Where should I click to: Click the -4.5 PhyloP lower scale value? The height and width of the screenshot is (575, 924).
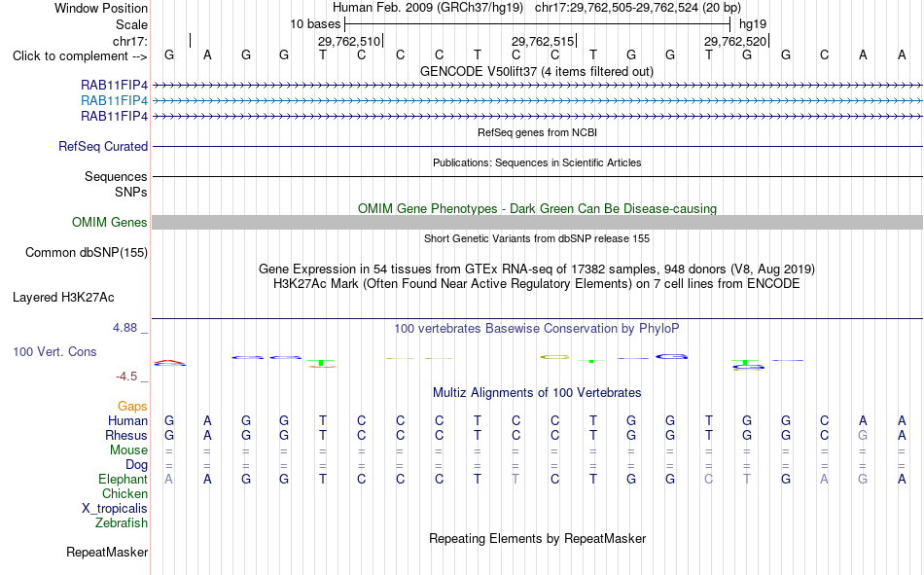point(126,377)
